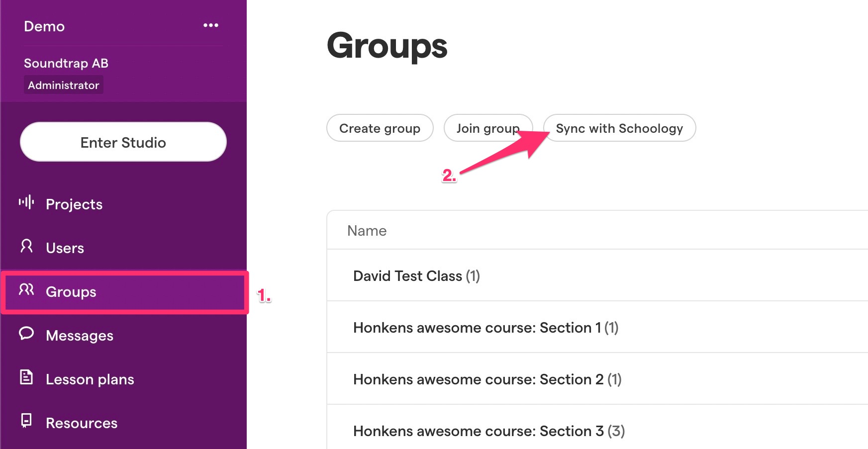The image size is (868, 449).
Task: Go to Users in the sidebar
Action: [65, 248]
